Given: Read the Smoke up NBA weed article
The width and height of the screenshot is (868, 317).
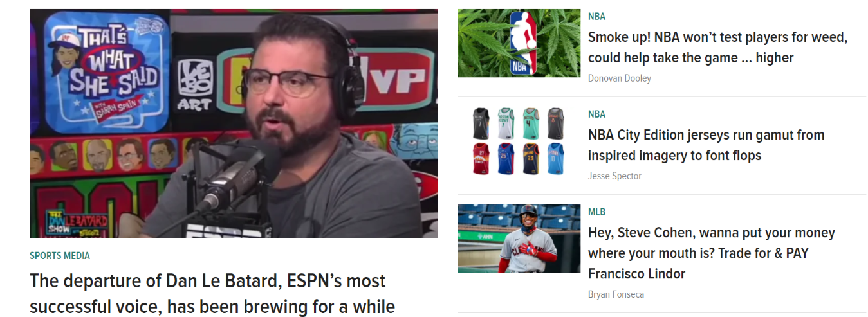Looking at the screenshot, I should (718, 48).
